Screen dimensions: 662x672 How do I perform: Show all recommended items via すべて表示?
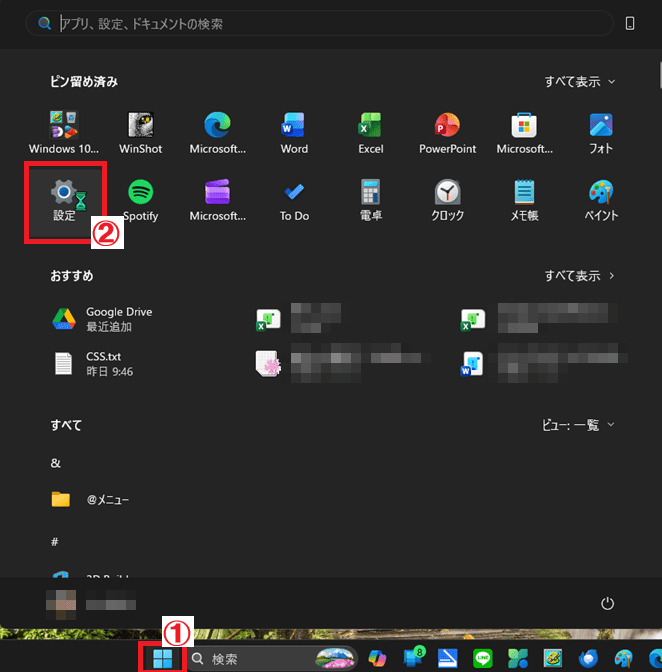pyautogui.click(x=580, y=276)
